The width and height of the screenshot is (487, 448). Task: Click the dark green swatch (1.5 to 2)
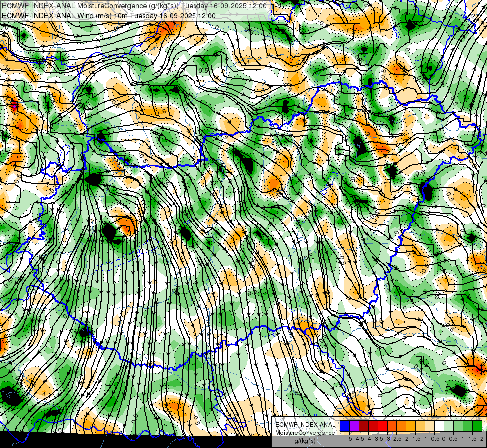477,426
